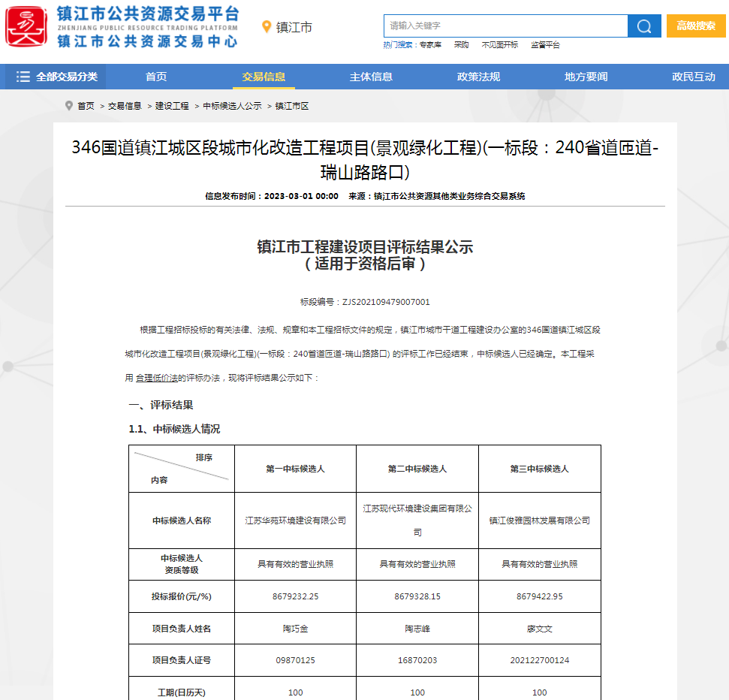Click the heading 一、评标结果
729x700 pixels.
[161, 405]
